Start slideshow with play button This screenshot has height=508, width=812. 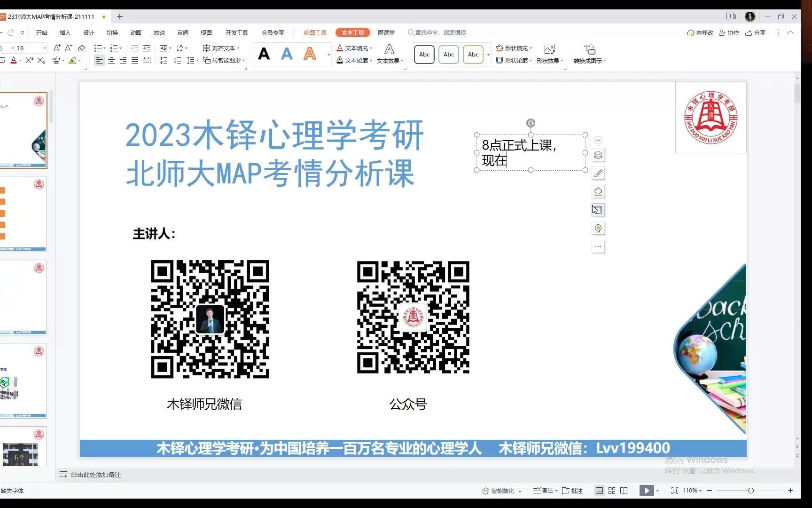(647, 491)
